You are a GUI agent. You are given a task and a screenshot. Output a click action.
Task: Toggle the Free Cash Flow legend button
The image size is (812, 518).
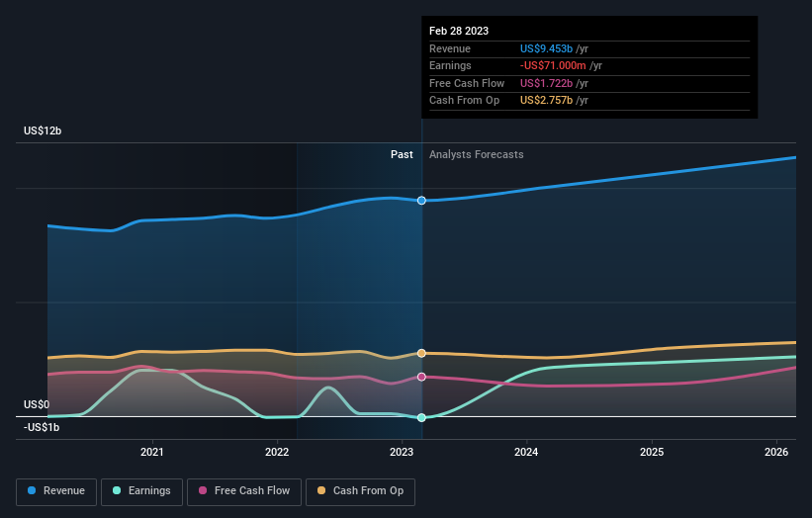(244, 491)
